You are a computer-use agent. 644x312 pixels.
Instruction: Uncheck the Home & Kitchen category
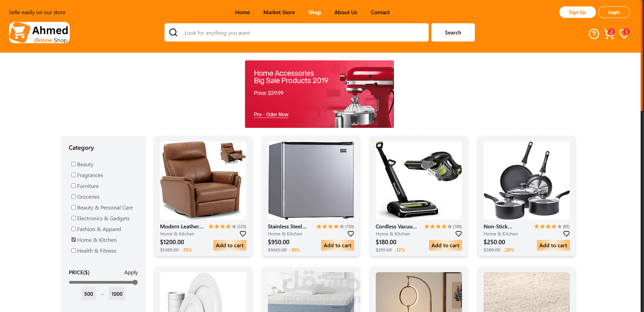click(73, 240)
